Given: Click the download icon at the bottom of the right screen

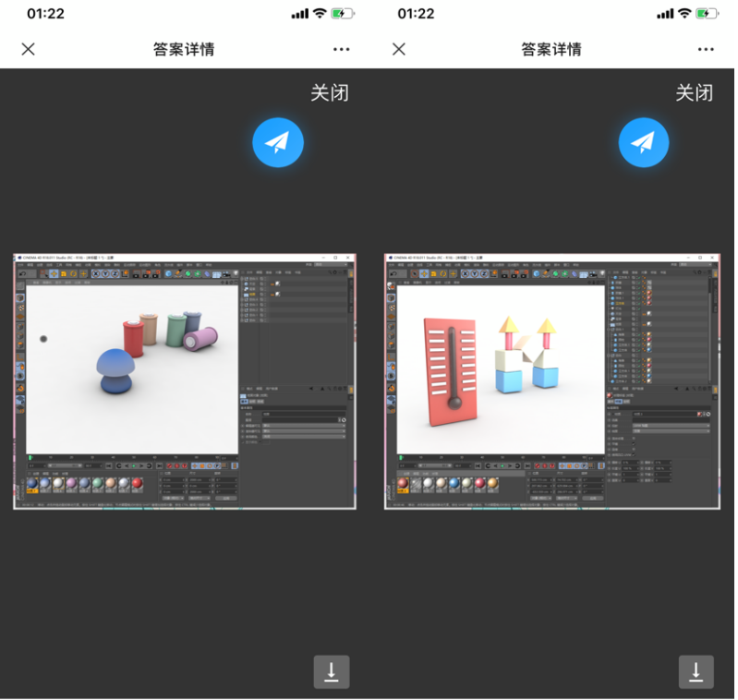Looking at the screenshot, I should [x=696, y=671].
